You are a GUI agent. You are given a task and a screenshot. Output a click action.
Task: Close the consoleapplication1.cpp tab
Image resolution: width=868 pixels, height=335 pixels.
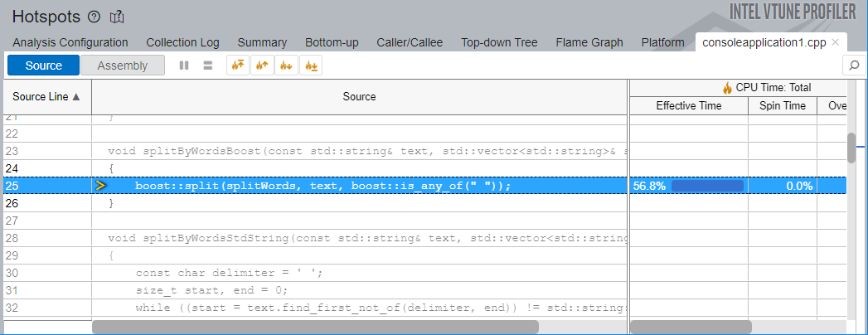[836, 42]
